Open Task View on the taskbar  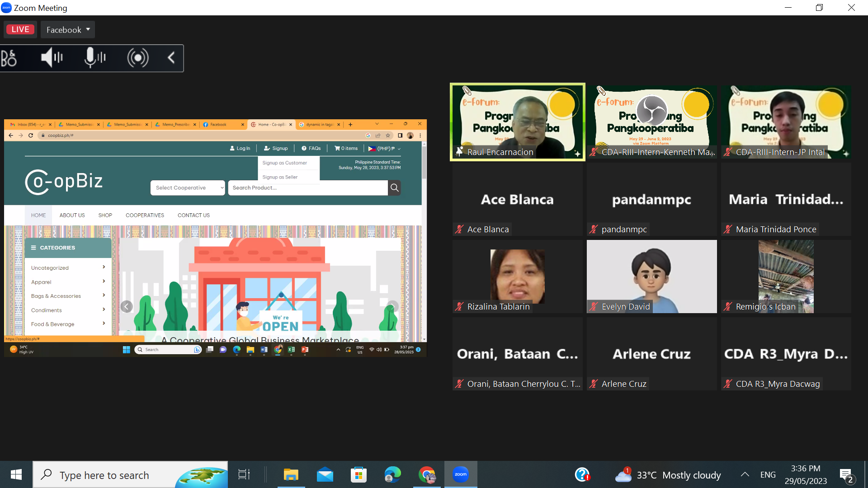pyautogui.click(x=244, y=475)
